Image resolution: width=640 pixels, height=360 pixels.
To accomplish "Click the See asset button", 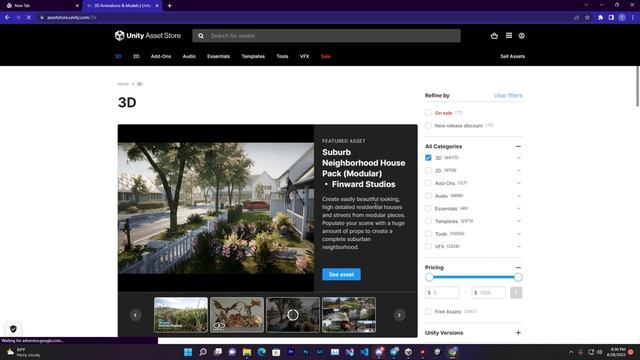I will click(x=341, y=274).
